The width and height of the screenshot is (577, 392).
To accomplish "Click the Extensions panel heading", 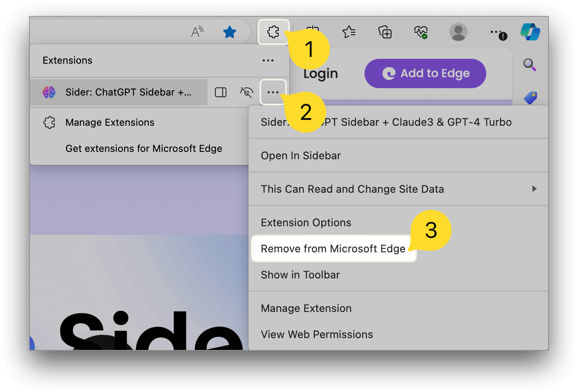I will [x=67, y=60].
